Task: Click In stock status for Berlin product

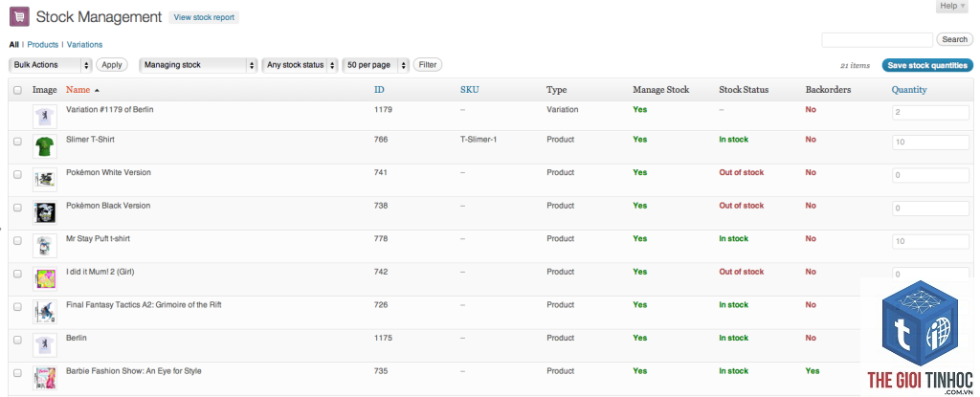Action: click(734, 339)
